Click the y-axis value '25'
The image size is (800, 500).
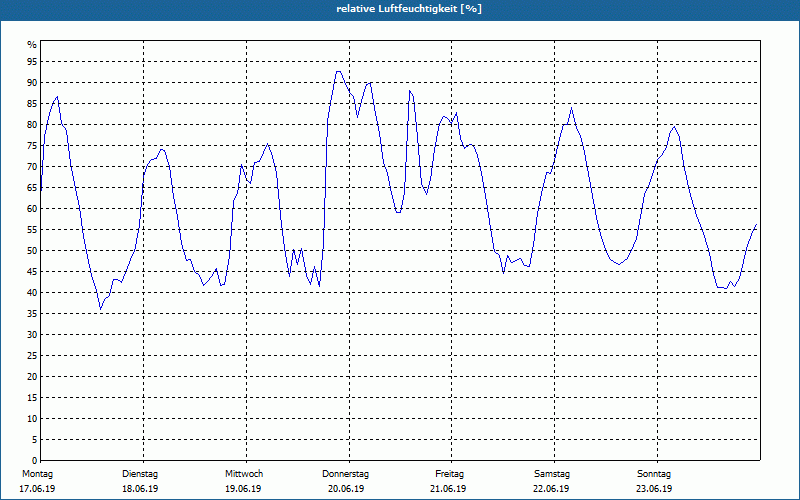[x=32, y=356]
